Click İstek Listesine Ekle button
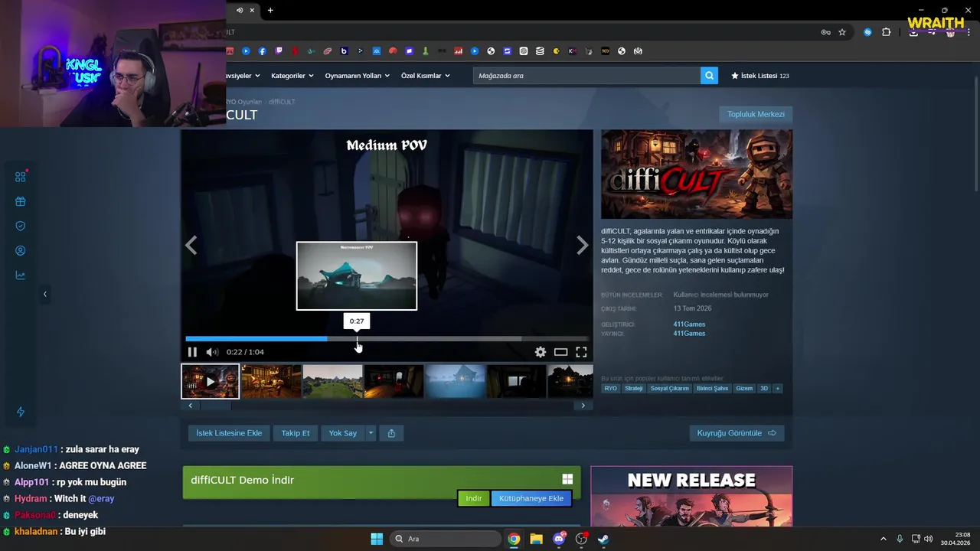Screen dimensions: 980x551 pos(229,433)
